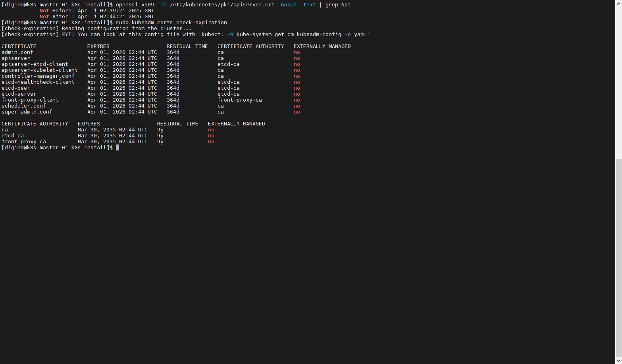Click the admin.conf certificate name
Image resolution: width=622 pixels, height=364 pixels.
coord(17,52)
